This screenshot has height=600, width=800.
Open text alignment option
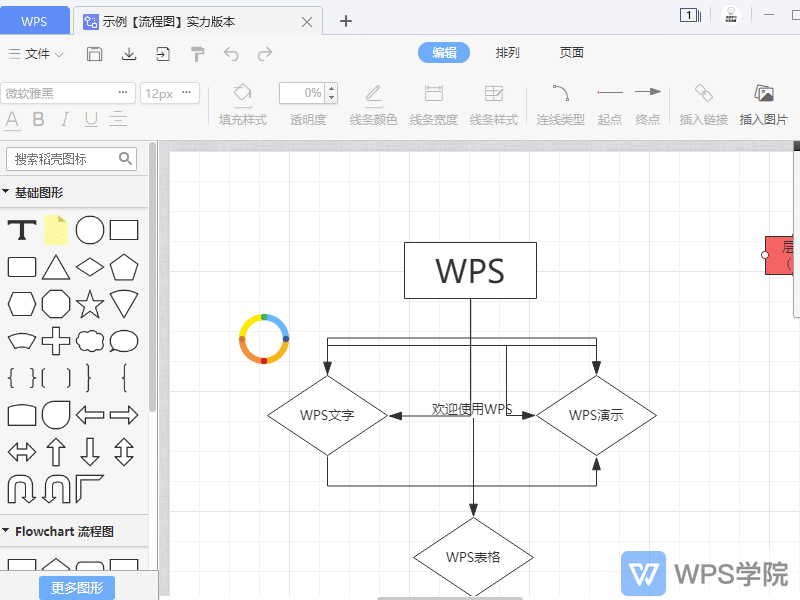(118, 119)
